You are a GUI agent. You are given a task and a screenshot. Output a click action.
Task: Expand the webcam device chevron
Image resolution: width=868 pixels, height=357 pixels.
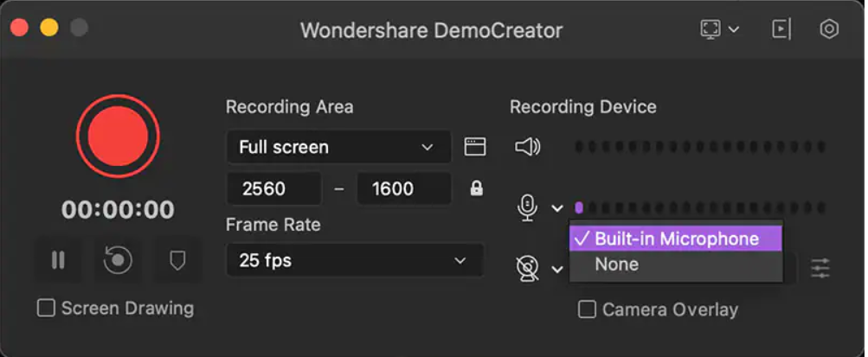[x=557, y=269]
